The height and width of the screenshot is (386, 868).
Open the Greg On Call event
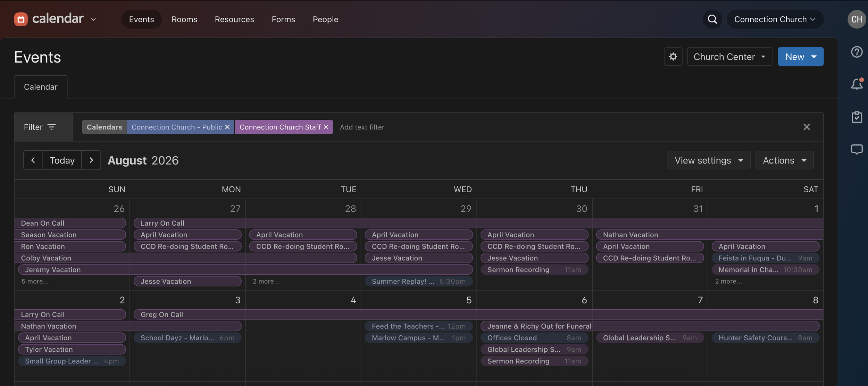tap(478, 314)
